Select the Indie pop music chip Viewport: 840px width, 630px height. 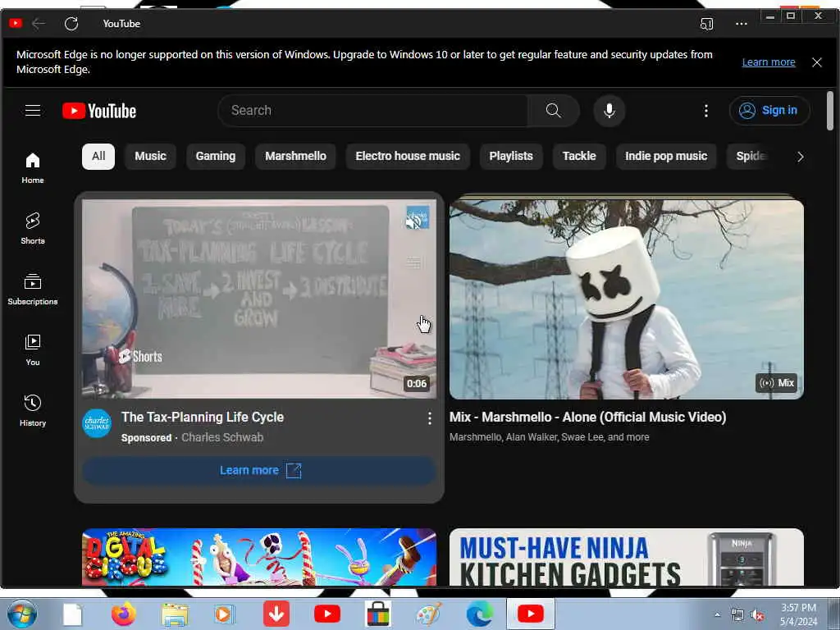click(x=666, y=157)
